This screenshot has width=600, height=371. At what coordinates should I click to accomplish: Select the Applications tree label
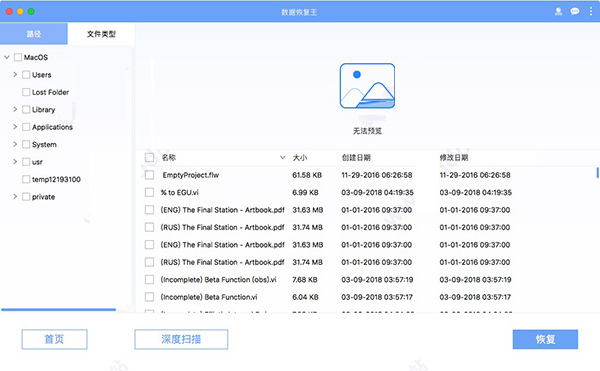coord(52,127)
